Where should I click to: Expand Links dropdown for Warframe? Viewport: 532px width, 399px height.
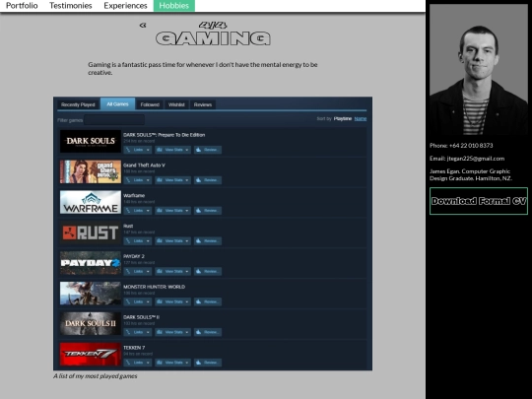137,211
